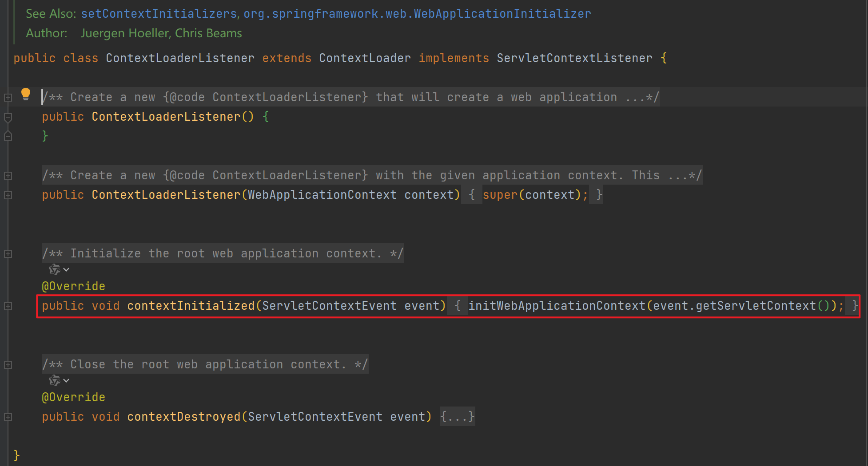The height and width of the screenshot is (466, 868).
Task: Click the final closing brace of the class
Action: 16,455
